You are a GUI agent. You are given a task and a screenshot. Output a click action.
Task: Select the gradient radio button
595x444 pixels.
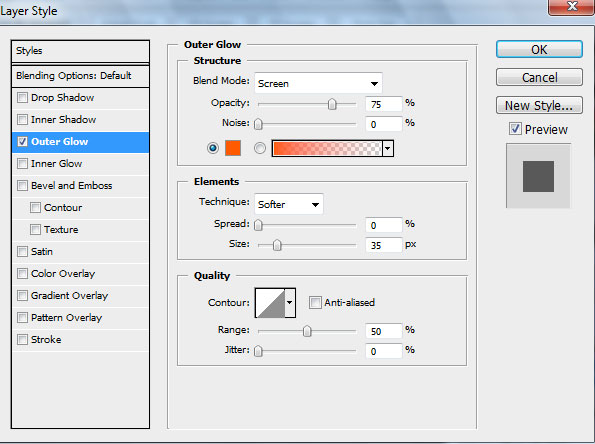[x=260, y=148]
